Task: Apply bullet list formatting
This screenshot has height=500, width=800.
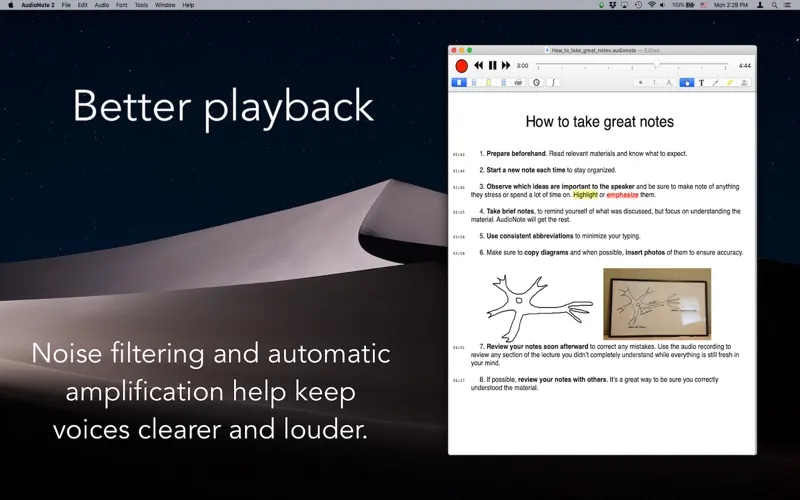Action: click(x=641, y=82)
